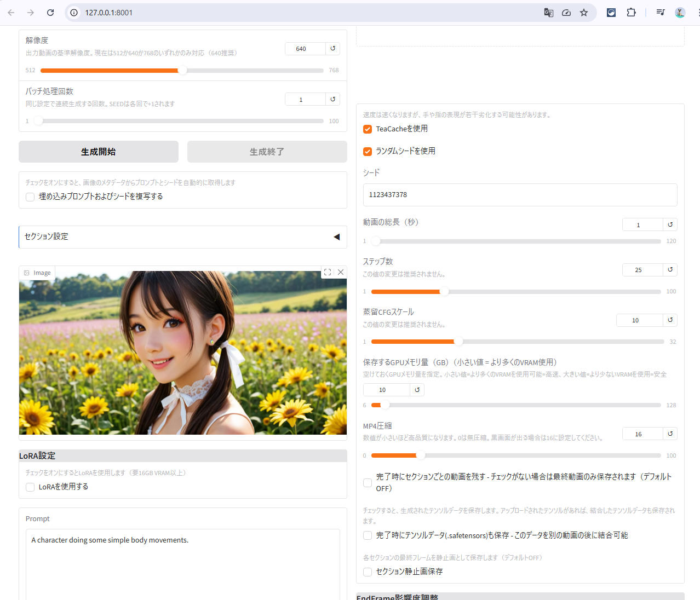Check the セクション静止画保存 option
The image size is (700, 600).
click(x=368, y=572)
